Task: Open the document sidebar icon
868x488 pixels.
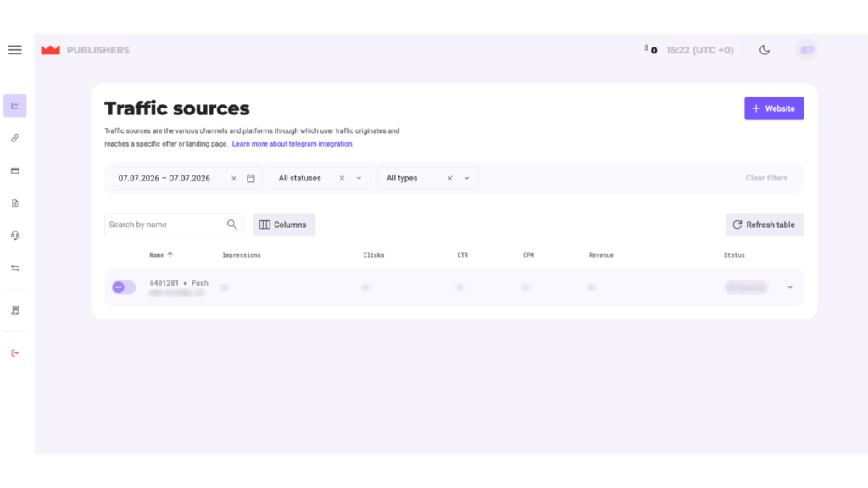Action: click(15, 203)
